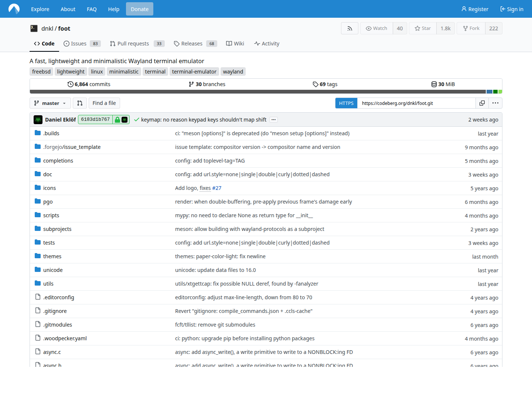The height and width of the screenshot is (399, 532).
Task: Click Daniel Eklöf's avatar image
Action: coord(38,120)
